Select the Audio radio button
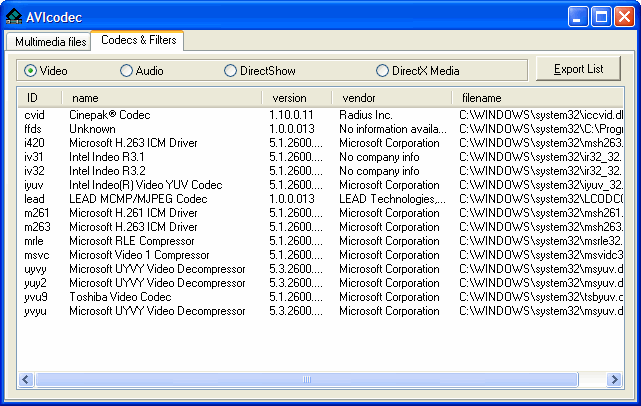Viewport: 641px width, 406px height. click(141, 71)
